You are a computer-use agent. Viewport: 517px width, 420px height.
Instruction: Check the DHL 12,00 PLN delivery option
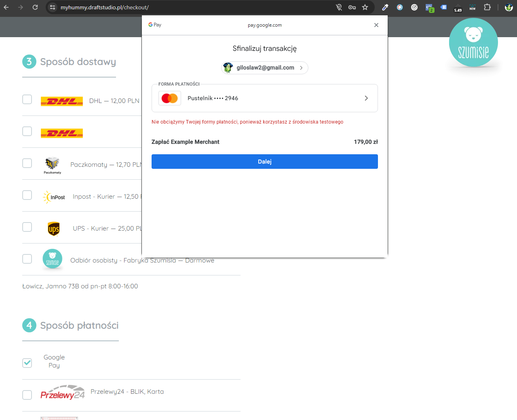(x=27, y=99)
